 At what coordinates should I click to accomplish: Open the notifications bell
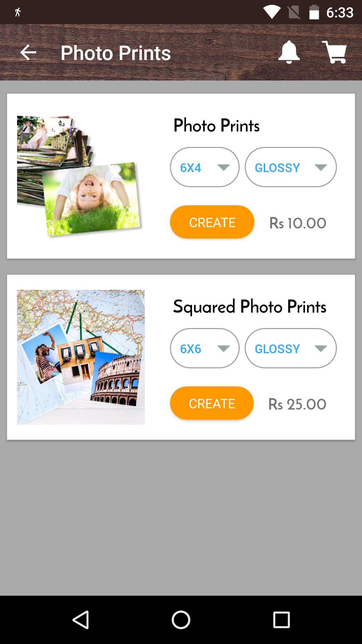[289, 52]
